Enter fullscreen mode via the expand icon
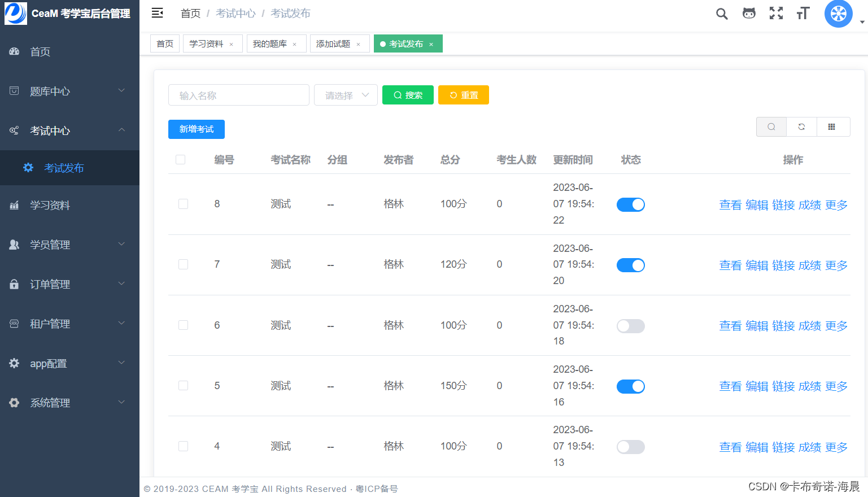The width and height of the screenshot is (868, 497). click(775, 13)
